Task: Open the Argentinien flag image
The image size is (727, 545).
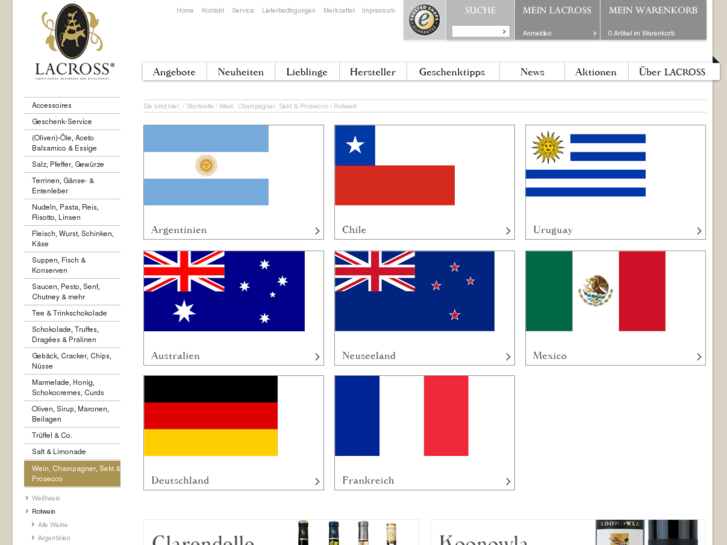Action: point(206,165)
